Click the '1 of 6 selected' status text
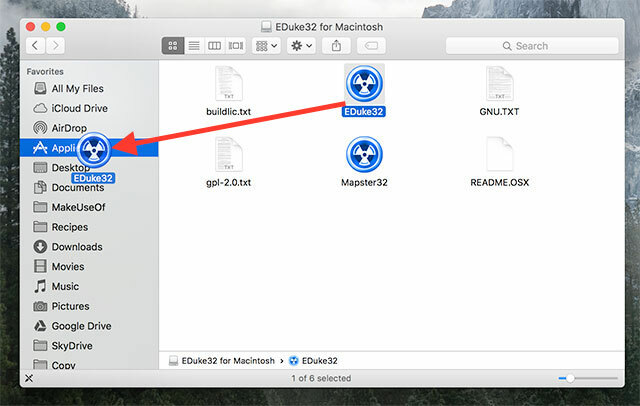640x406 pixels. 321,378
